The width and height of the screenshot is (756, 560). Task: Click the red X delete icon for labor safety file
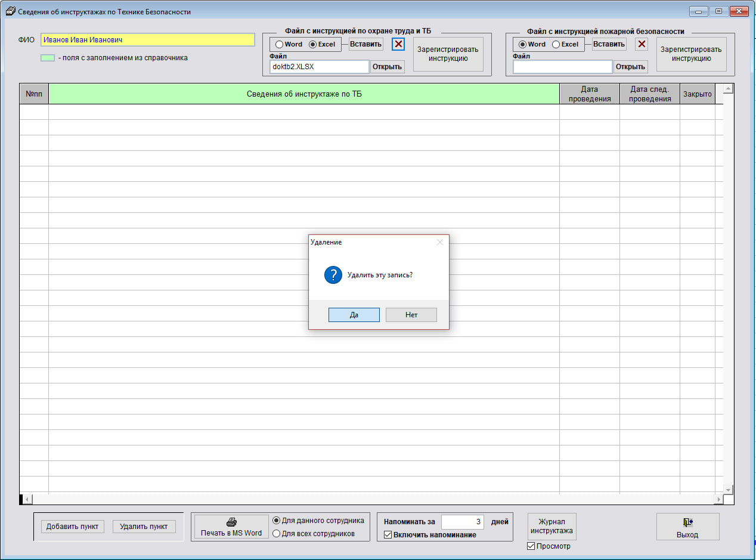[398, 44]
